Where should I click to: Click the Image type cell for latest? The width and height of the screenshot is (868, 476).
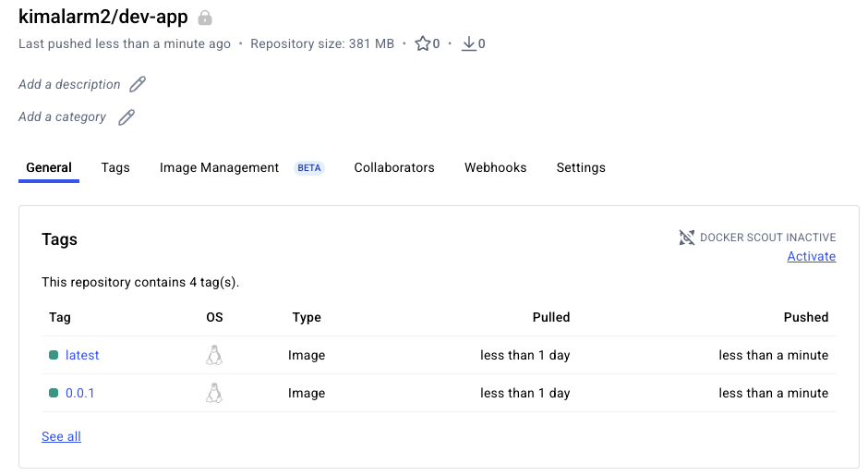307,355
